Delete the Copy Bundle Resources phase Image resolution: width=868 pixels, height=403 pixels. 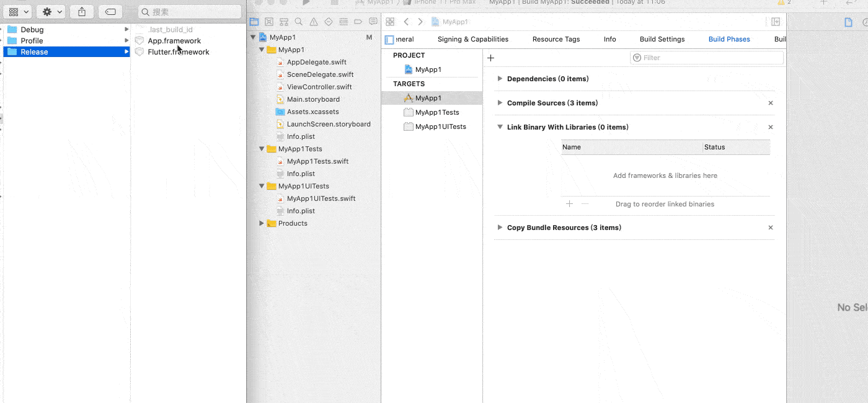click(x=771, y=228)
